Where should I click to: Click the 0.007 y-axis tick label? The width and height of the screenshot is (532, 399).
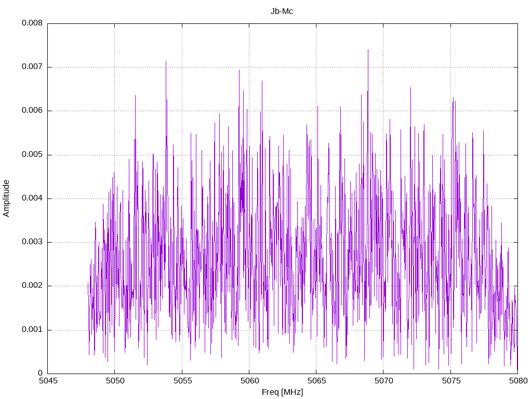pyautogui.click(x=32, y=66)
